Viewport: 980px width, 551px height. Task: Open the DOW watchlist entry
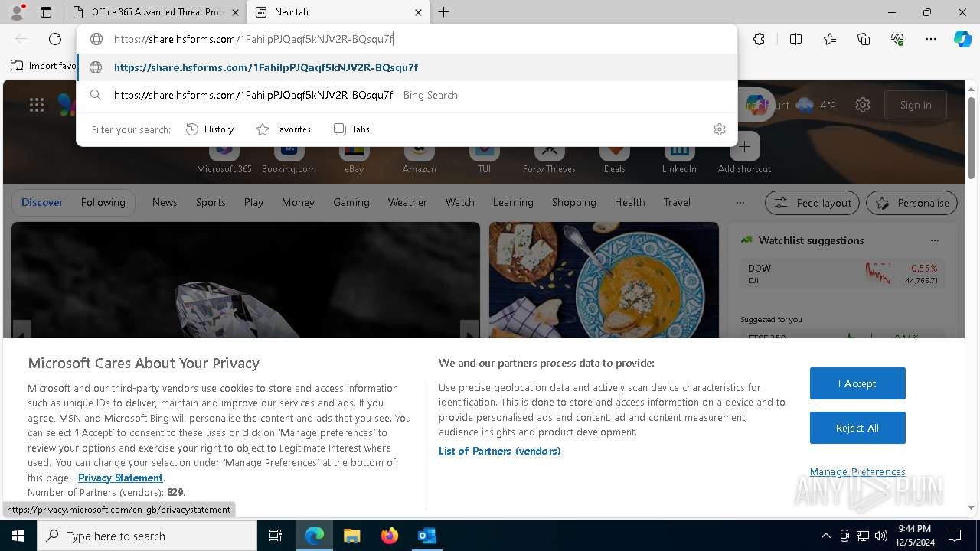842,274
